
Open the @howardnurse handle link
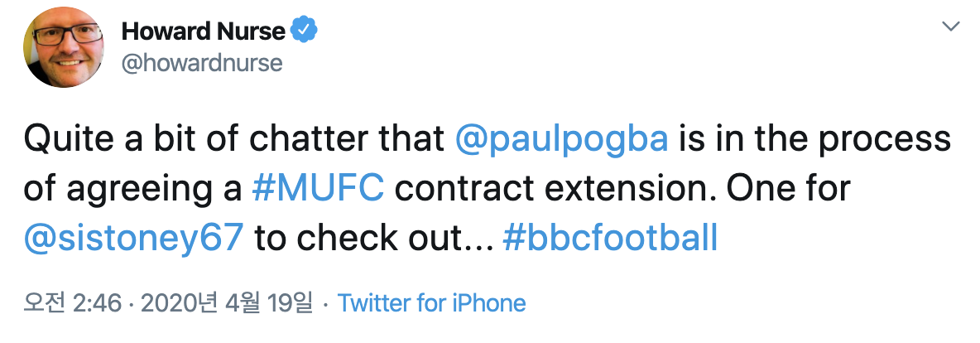coord(202,63)
